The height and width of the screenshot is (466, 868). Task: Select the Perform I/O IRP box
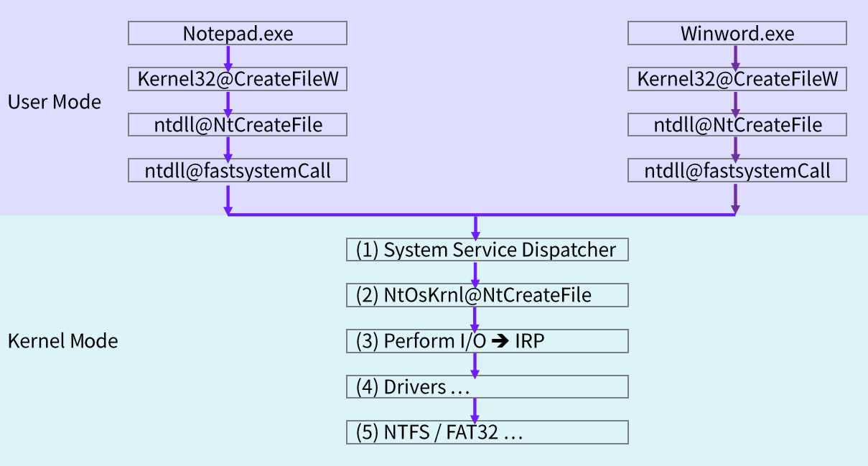click(487, 341)
